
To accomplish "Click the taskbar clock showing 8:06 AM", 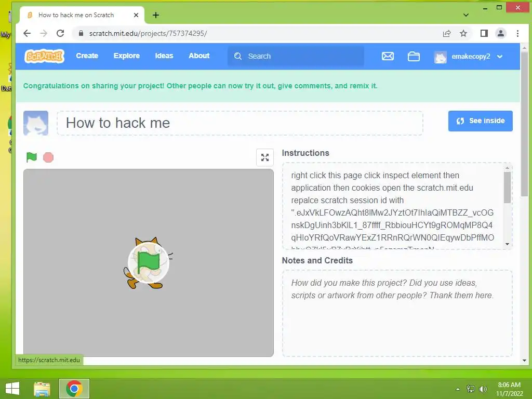I will pyautogui.click(x=509, y=389).
